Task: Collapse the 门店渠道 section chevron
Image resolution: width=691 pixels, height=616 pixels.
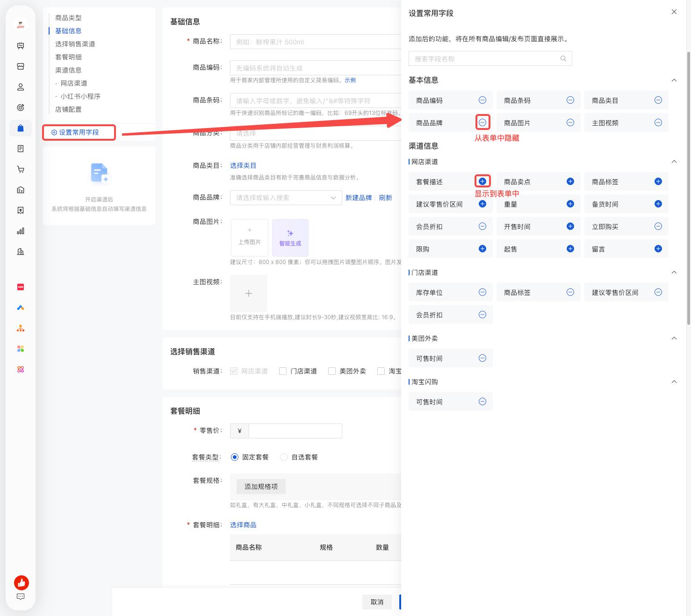Action: point(674,272)
